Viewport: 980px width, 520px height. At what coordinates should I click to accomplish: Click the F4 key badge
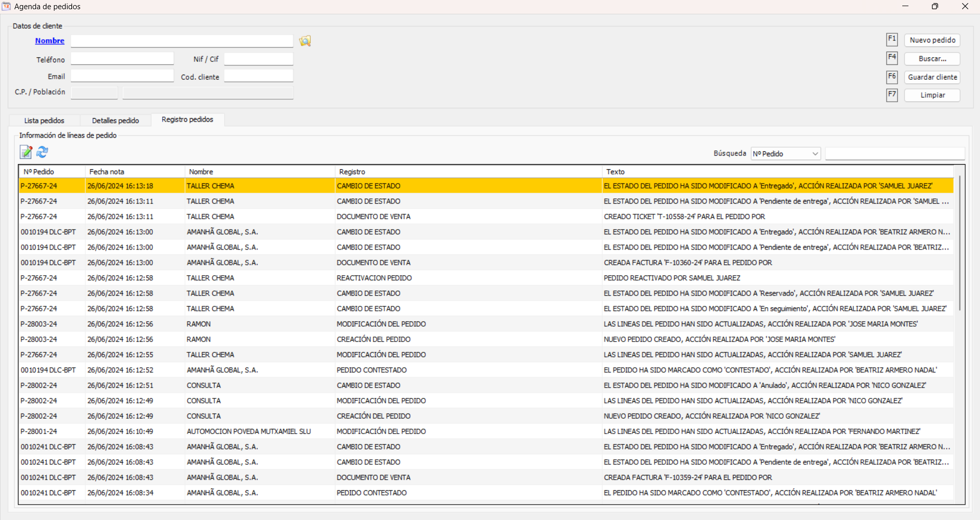(x=892, y=58)
